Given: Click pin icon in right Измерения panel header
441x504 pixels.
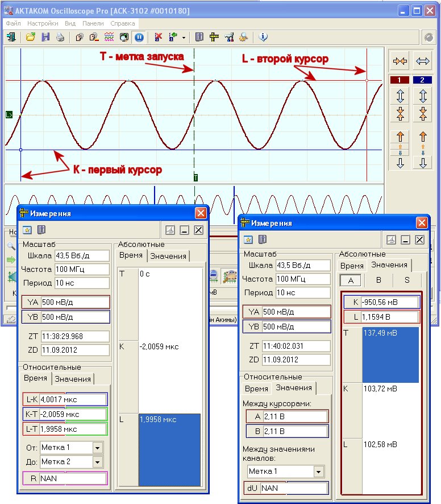Looking at the screenshot, I should pyautogui.click(x=391, y=239).
